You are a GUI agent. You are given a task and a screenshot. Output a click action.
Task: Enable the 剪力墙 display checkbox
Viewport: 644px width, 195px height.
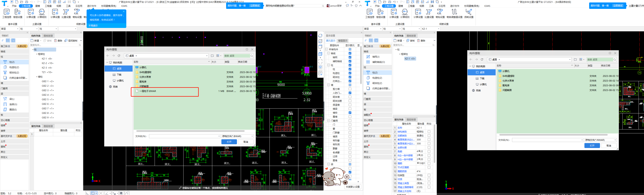350,89
